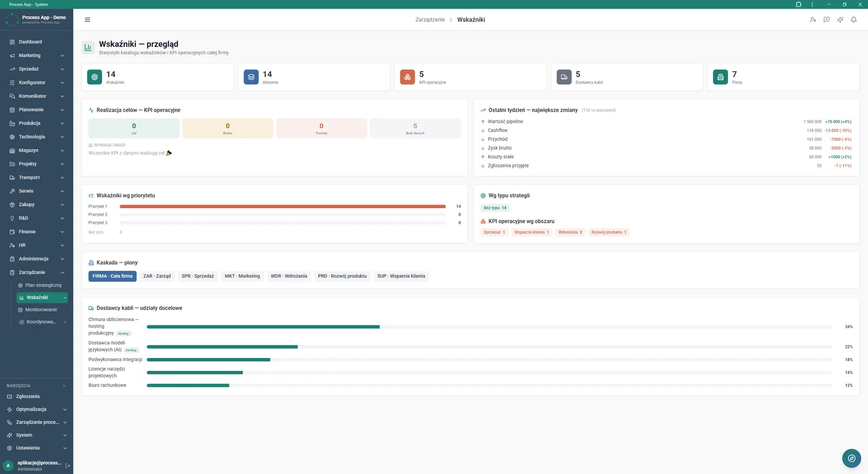The height and width of the screenshot is (474, 868).
Task: Click the Zarządzanie breadcrumb link
Action: 430,20
